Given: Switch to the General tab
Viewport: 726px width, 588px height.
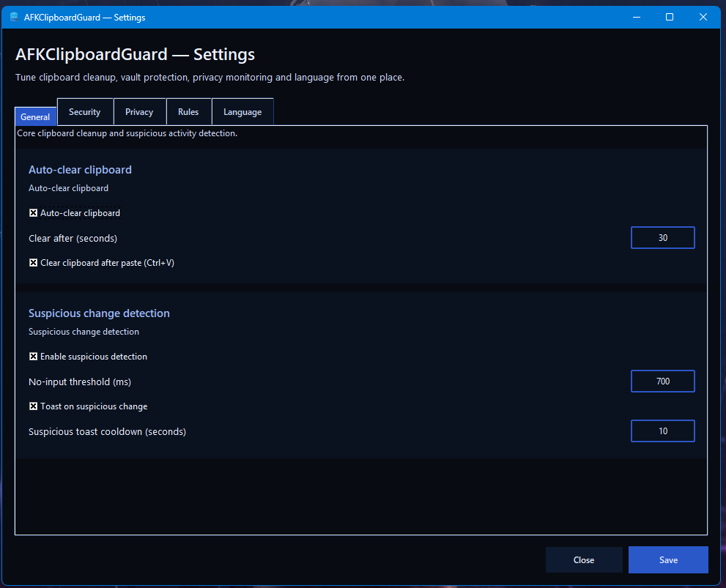Looking at the screenshot, I should click(35, 116).
